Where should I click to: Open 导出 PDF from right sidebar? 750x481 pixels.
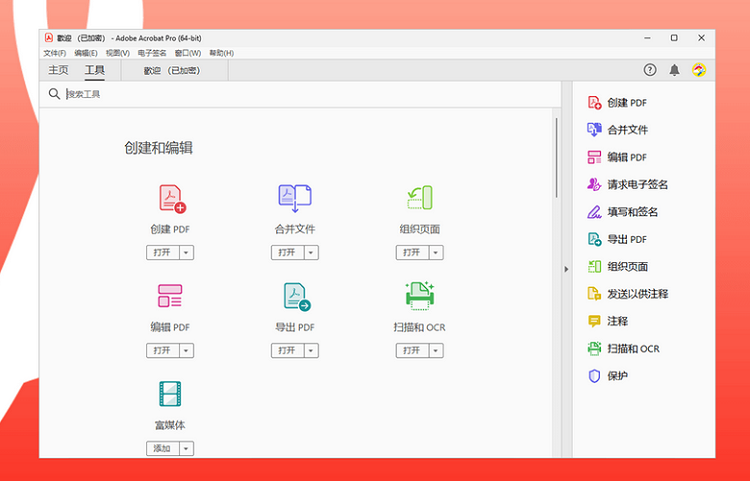coord(617,239)
